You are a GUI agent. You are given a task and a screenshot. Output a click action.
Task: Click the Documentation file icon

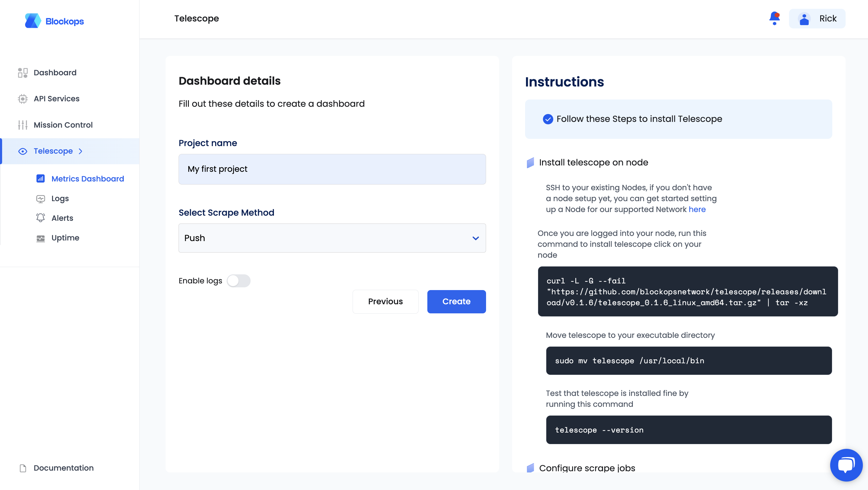23,468
